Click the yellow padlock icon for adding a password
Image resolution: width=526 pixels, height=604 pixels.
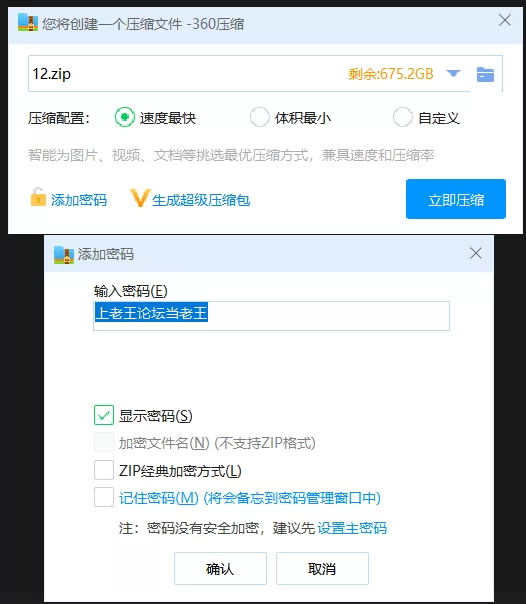pos(38,197)
